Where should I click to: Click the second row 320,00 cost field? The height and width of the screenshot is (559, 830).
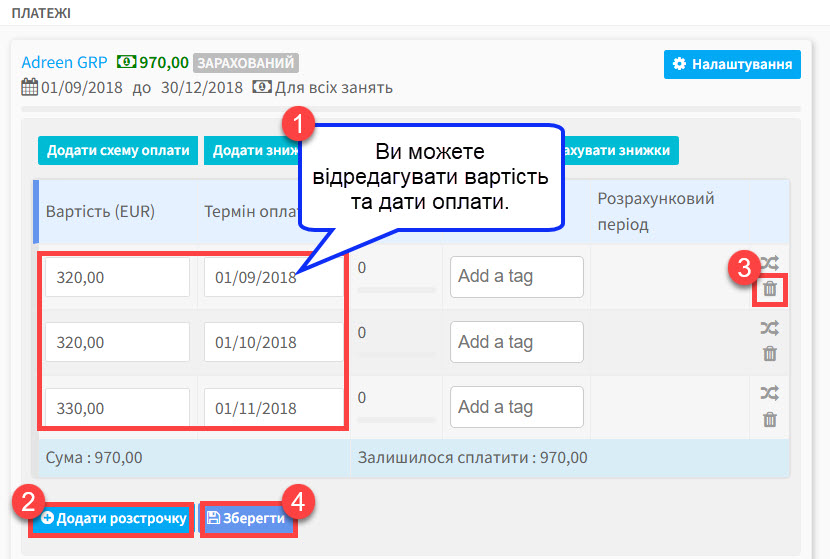point(117,342)
